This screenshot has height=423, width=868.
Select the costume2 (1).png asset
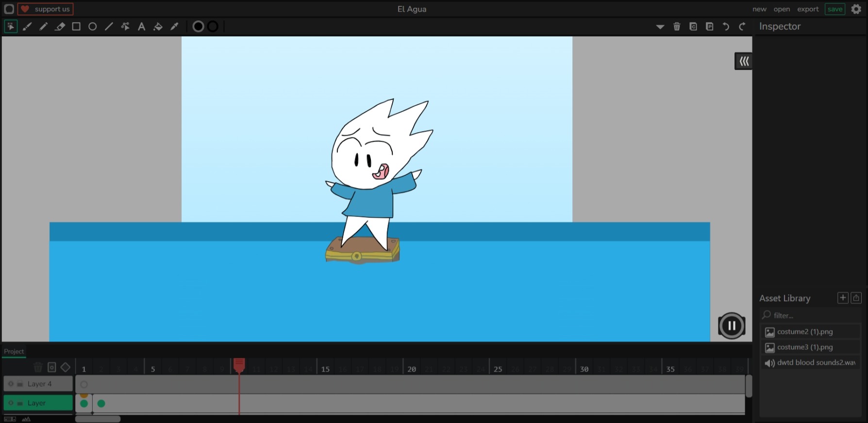point(810,332)
